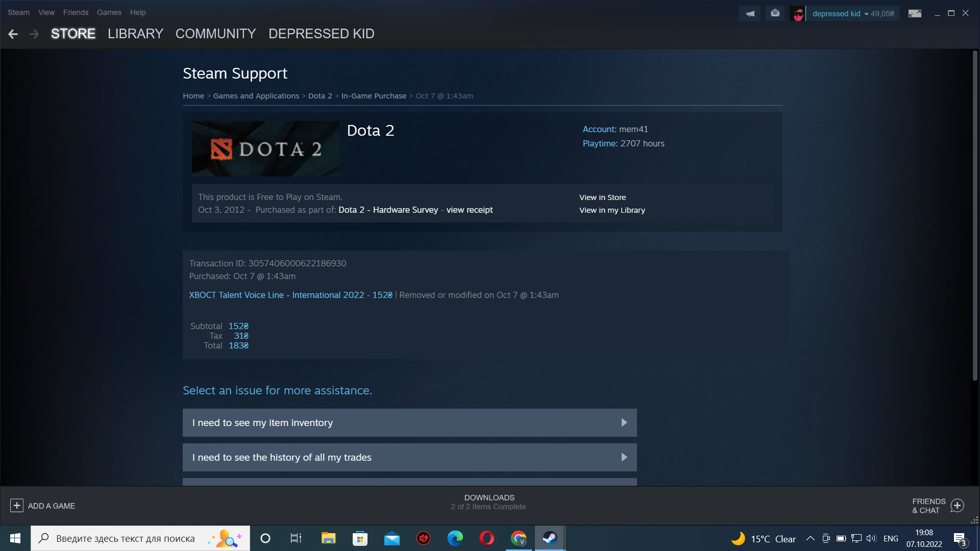Select View in Store
The width and height of the screenshot is (980, 551).
pyautogui.click(x=602, y=197)
